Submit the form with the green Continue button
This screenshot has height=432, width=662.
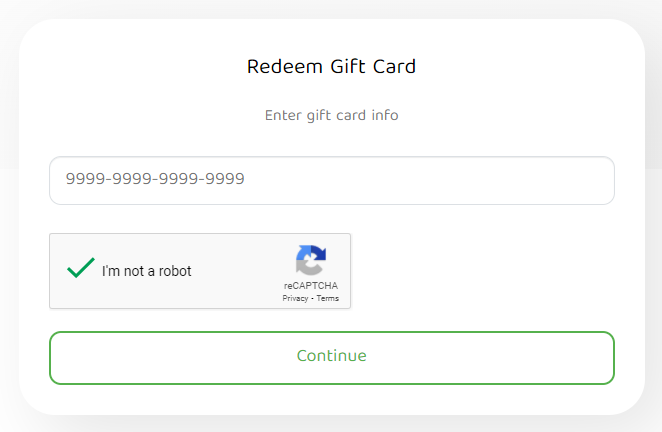coord(331,357)
